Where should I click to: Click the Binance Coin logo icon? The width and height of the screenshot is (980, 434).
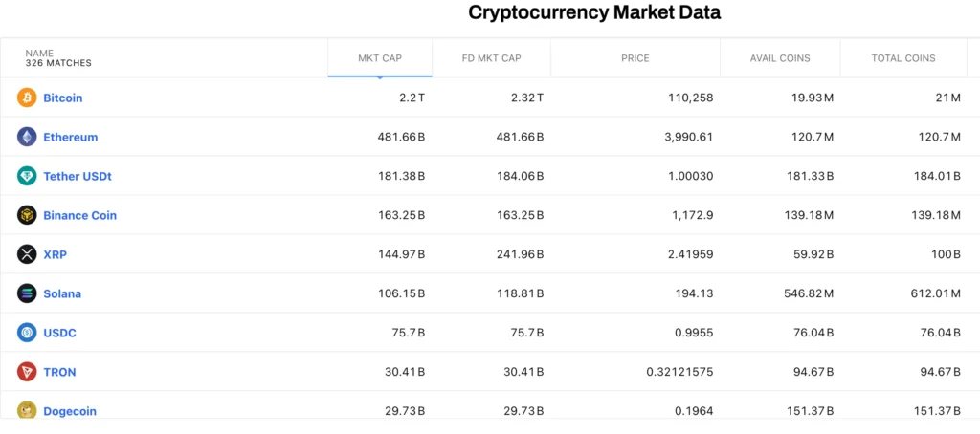[27, 215]
